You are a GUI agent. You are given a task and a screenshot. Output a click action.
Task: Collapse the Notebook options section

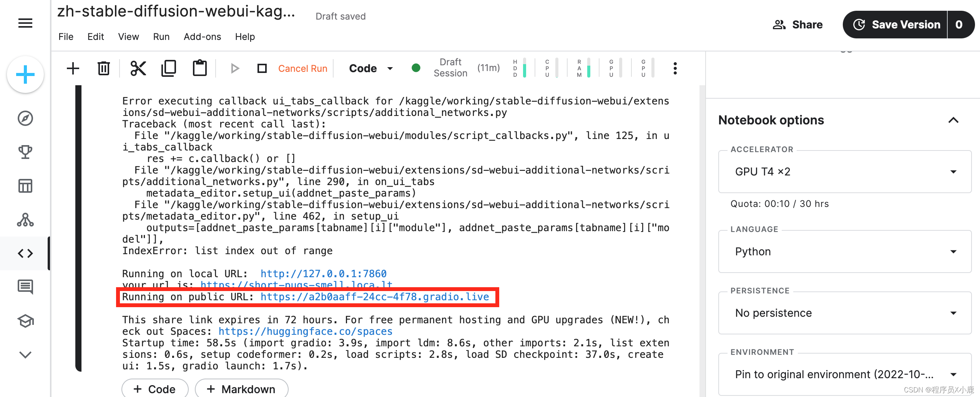pos(953,120)
